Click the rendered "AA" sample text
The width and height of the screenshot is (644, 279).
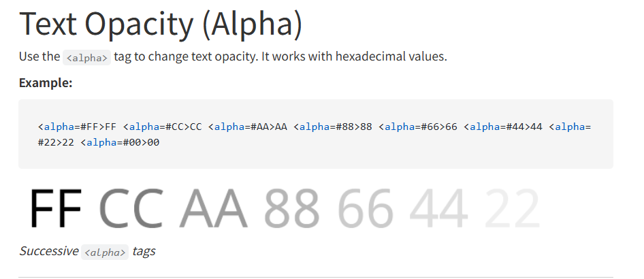point(214,208)
